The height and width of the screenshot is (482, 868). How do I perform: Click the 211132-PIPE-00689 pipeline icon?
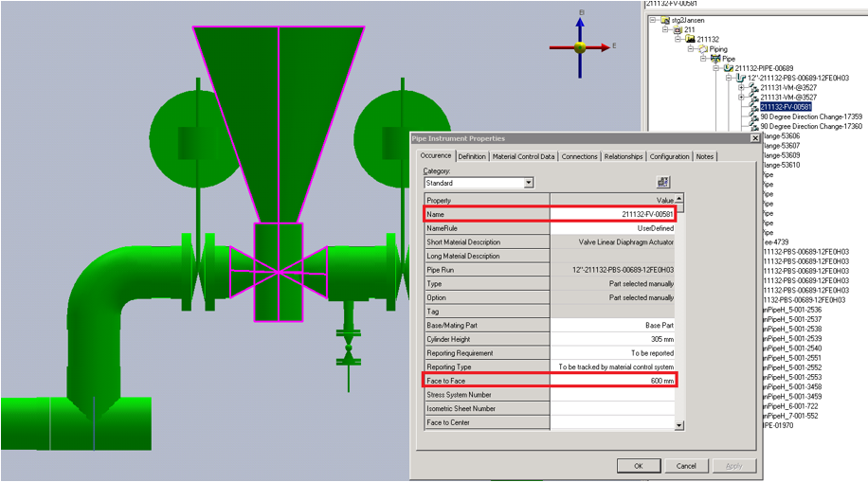728,68
